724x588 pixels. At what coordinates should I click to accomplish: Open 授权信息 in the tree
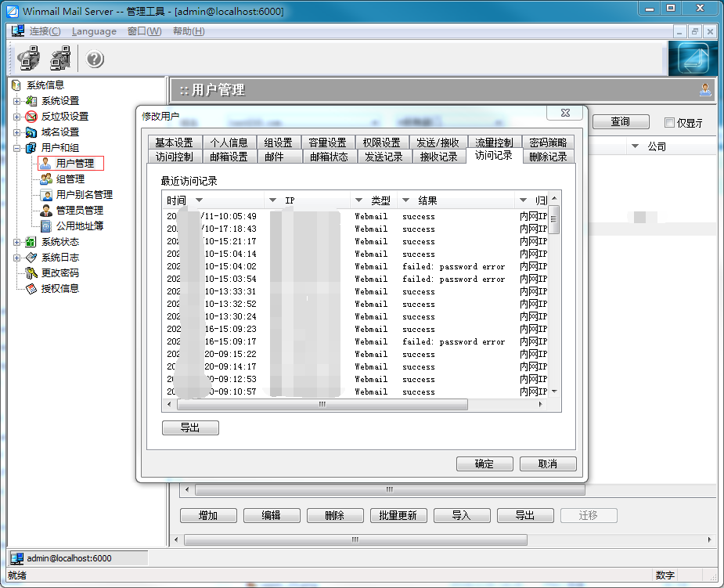[x=59, y=289]
